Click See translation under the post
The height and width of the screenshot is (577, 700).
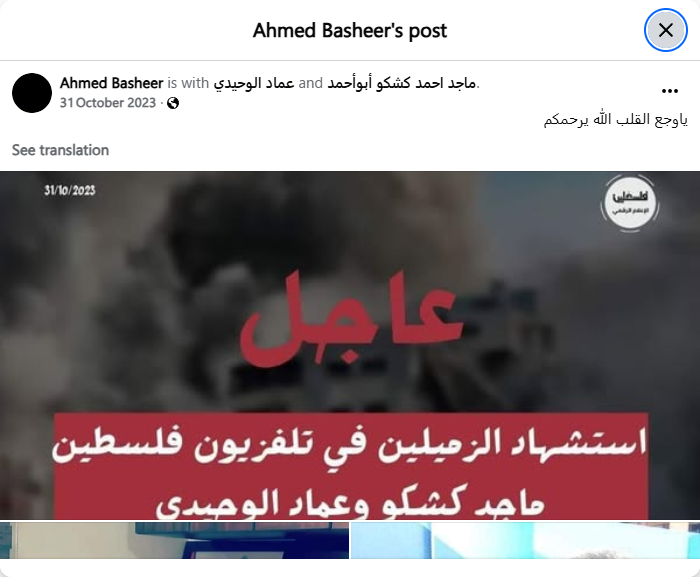[60, 150]
